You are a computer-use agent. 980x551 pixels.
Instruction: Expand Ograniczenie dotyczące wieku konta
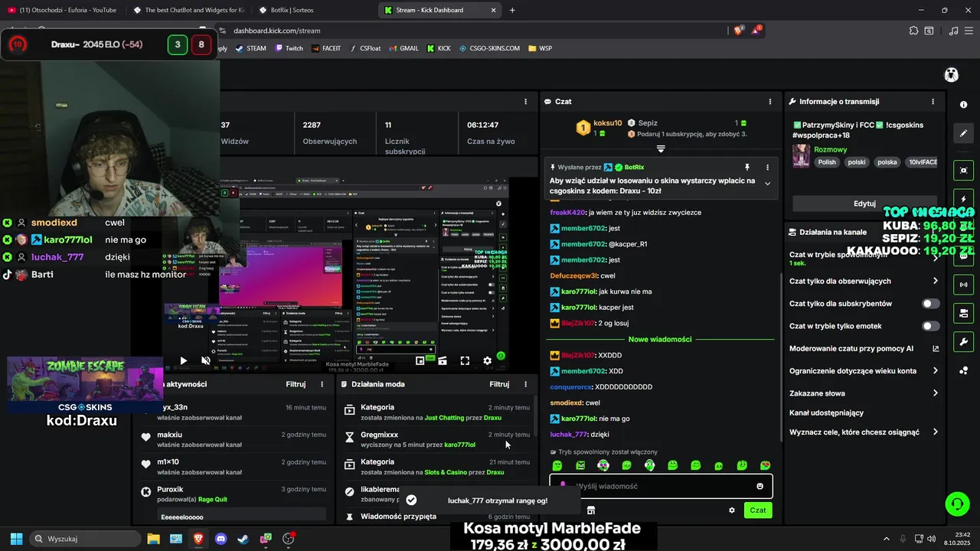coord(935,370)
